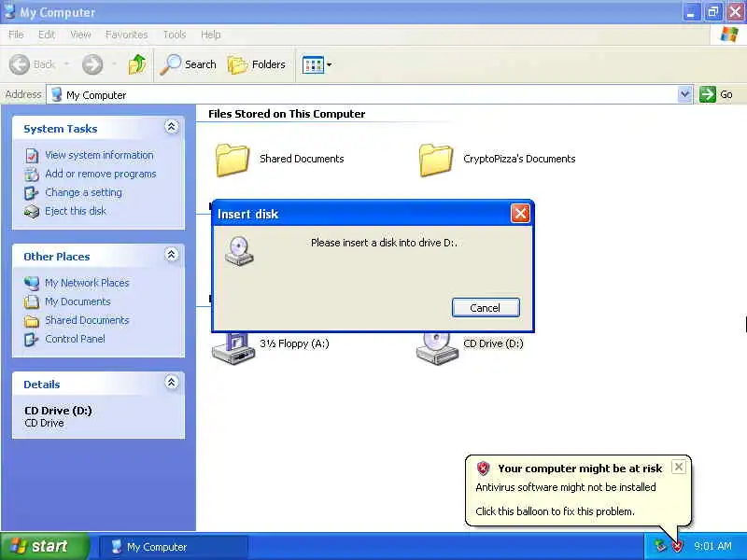Open the Start menu
Screen dimensions: 747x560
tap(45, 546)
